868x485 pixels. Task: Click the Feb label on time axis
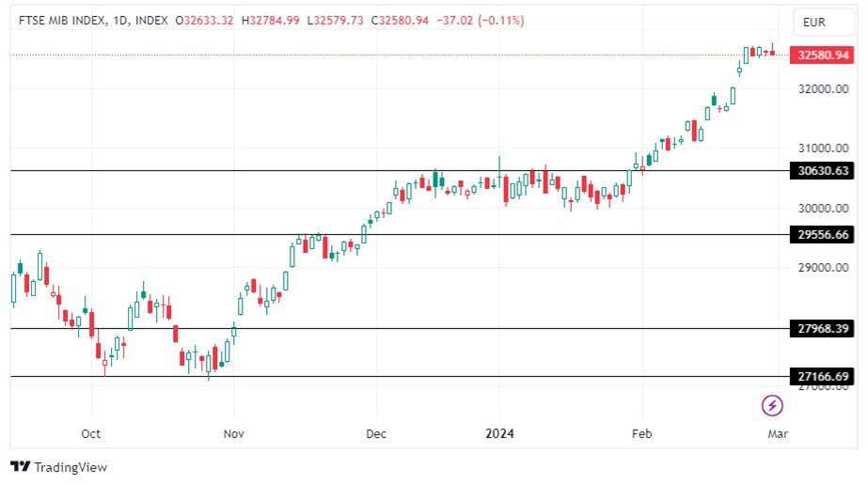tap(641, 433)
